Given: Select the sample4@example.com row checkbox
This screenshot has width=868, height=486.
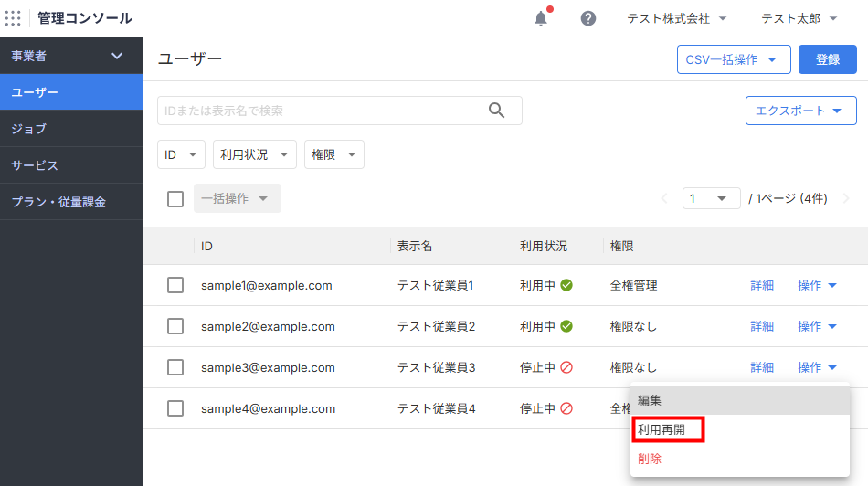Looking at the screenshot, I should 175,408.
